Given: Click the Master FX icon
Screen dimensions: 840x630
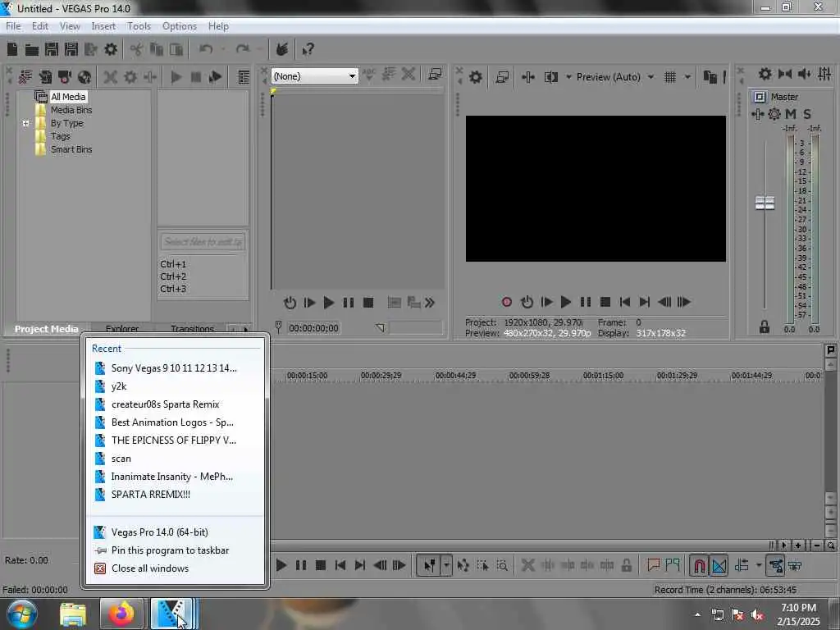Looking at the screenshot, I should click(x=757, y=114).
